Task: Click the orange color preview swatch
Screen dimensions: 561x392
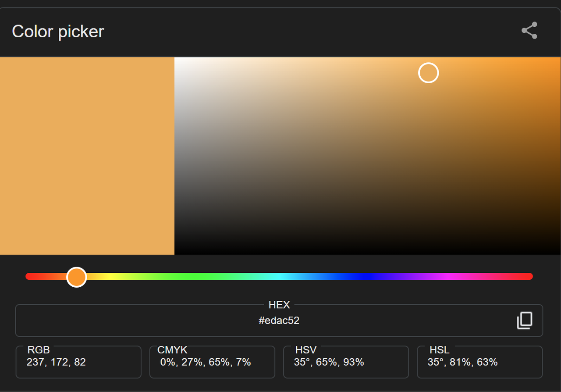Action: [x=87, y=156]
